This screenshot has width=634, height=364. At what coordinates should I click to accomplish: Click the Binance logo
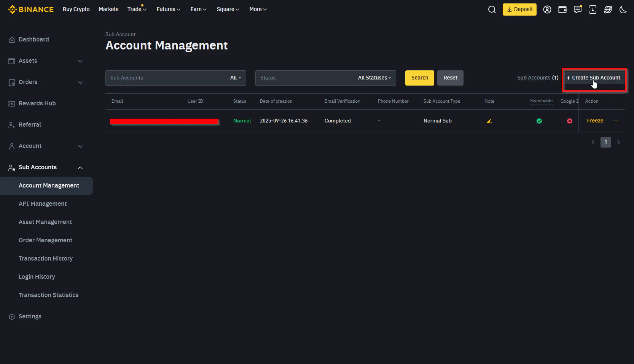30,9
